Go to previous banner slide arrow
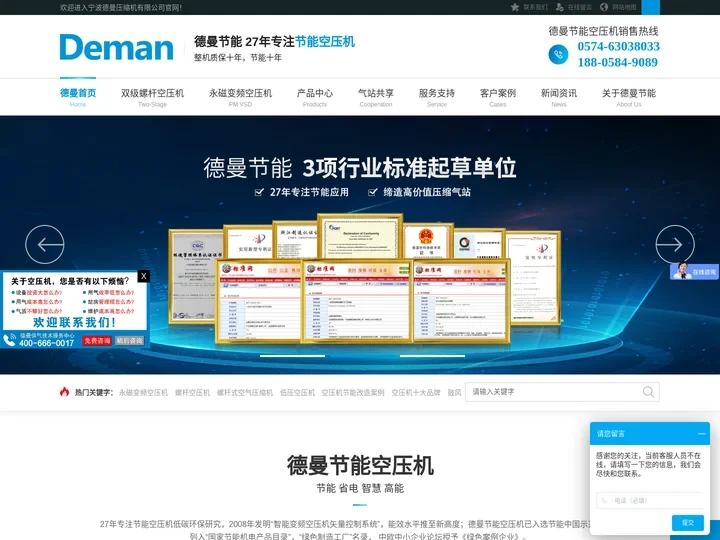Screen dimensions: 720x540 coord(45,244)
